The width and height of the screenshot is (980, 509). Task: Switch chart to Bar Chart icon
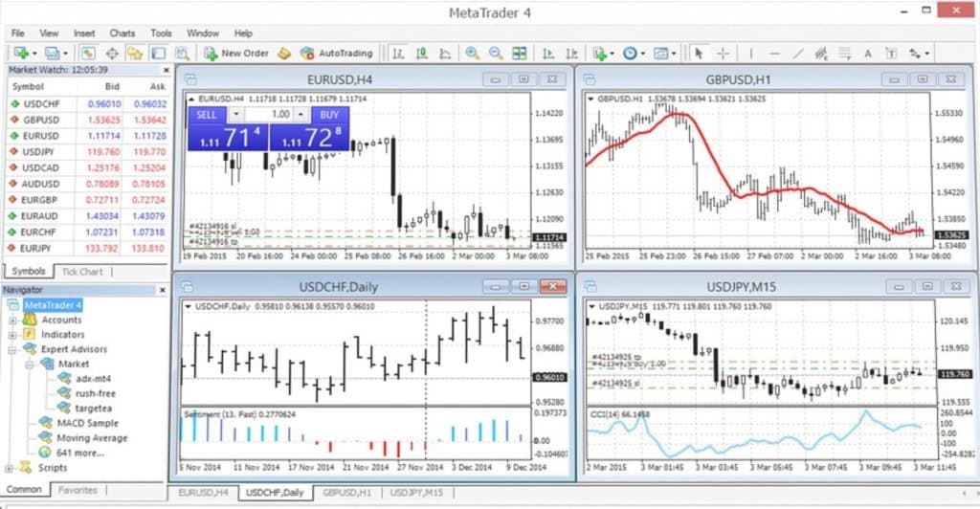coord(398,53)
